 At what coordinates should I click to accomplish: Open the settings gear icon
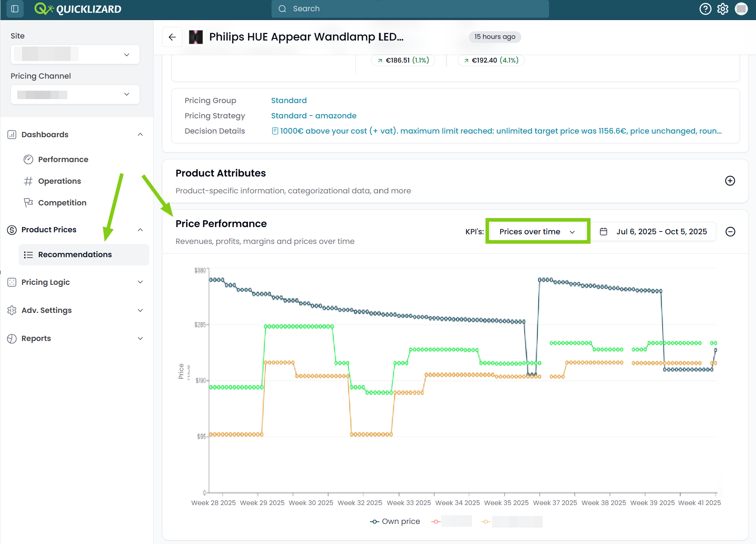[x=723, y=9]
